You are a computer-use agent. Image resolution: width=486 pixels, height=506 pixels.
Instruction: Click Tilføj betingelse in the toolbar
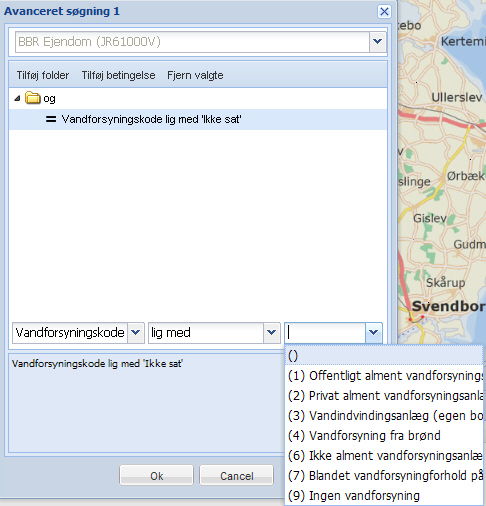[x=118, y=75]
